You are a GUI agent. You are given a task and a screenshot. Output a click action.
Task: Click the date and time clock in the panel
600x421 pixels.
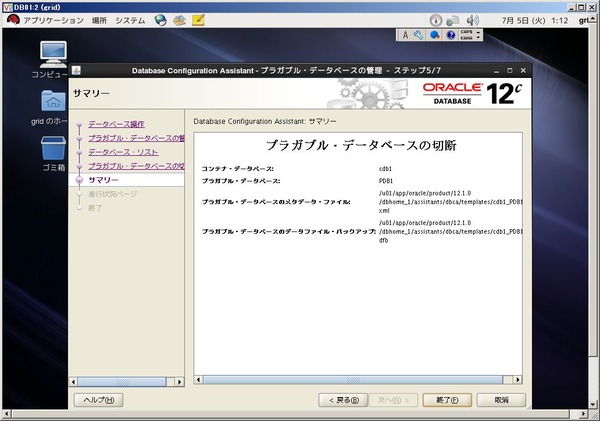pos(535,21)
